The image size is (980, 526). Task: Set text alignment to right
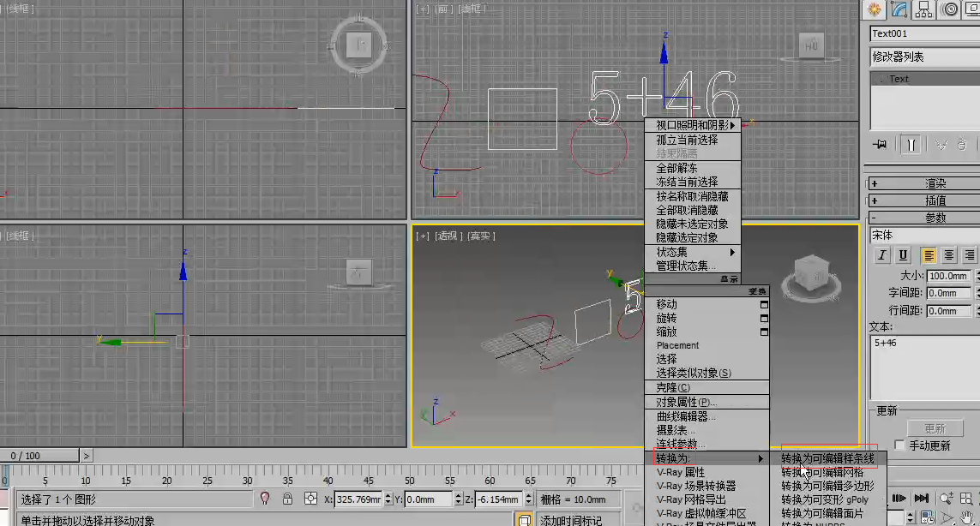(970, 255)
